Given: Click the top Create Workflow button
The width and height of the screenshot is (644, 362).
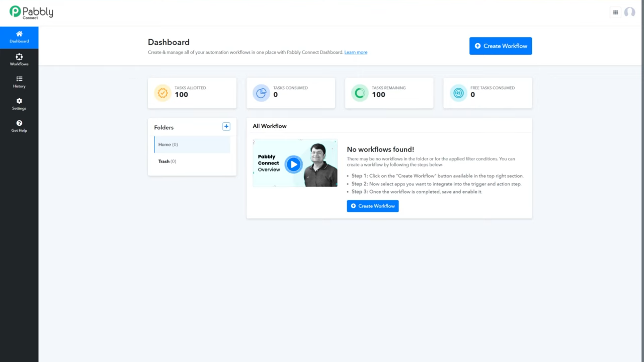Looking at the screenshot, I should pos(500,46).
